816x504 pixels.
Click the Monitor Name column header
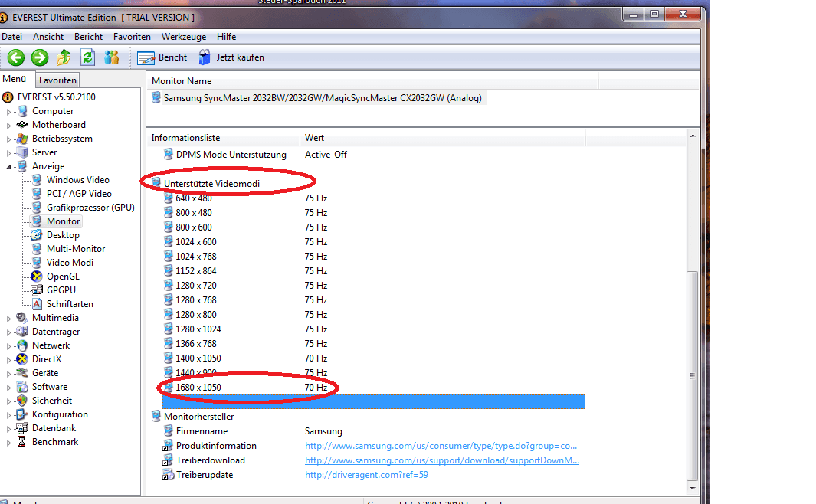(x=372, y=81)
